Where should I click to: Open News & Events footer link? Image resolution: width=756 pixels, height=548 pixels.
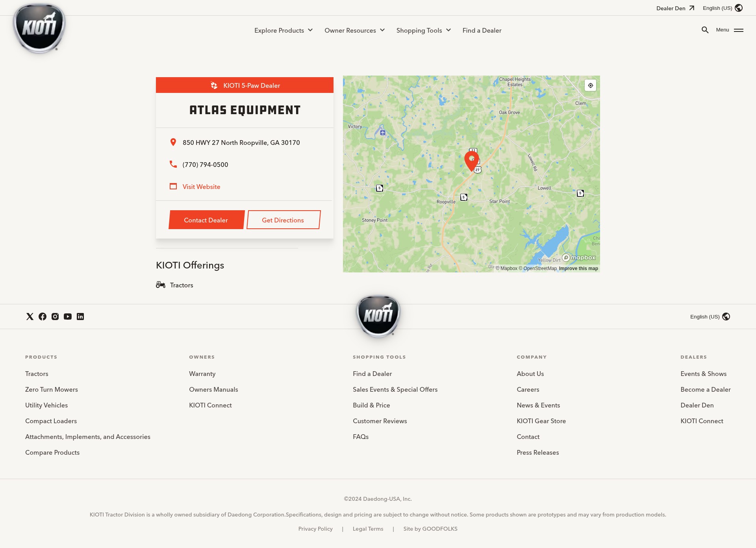pos(538,405)
